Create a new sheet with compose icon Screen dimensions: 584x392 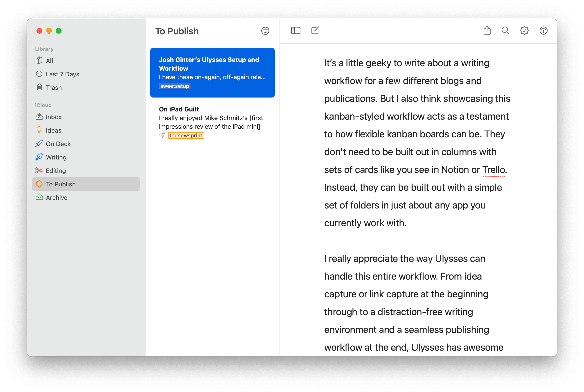(315, 31)
